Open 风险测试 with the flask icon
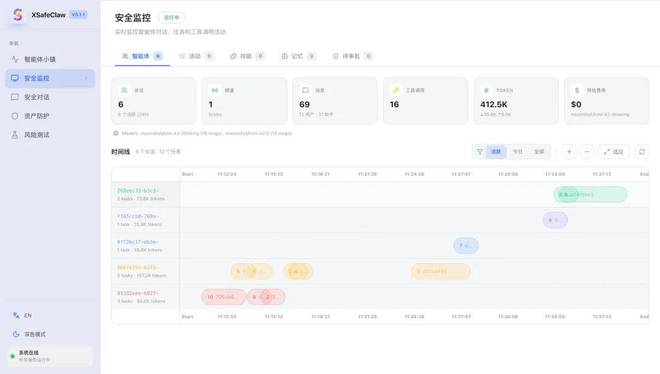Image resolution: width=660 pixels, height=374 pixels. (x=50, y=135)
